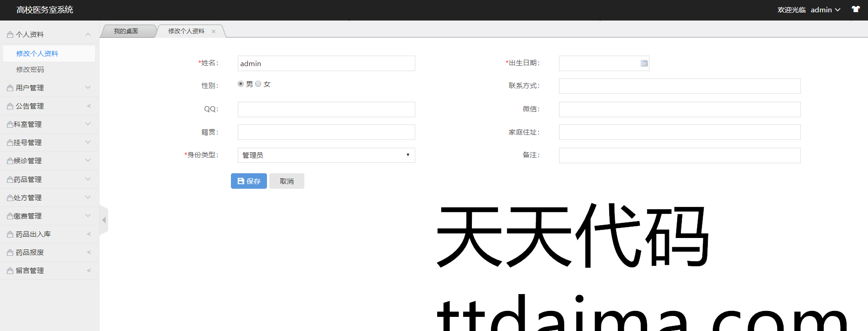Collapse the sidebar using the left arrow handle

104,220
